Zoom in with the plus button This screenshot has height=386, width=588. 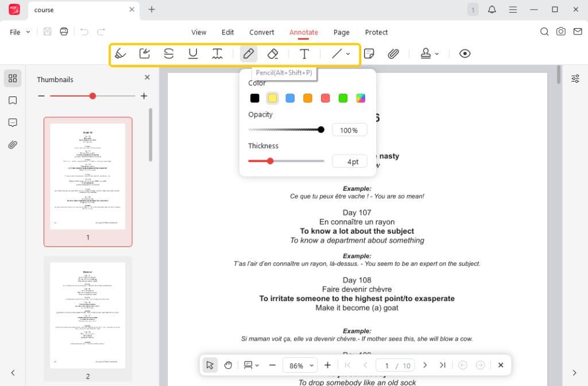(x=327, y=365)
